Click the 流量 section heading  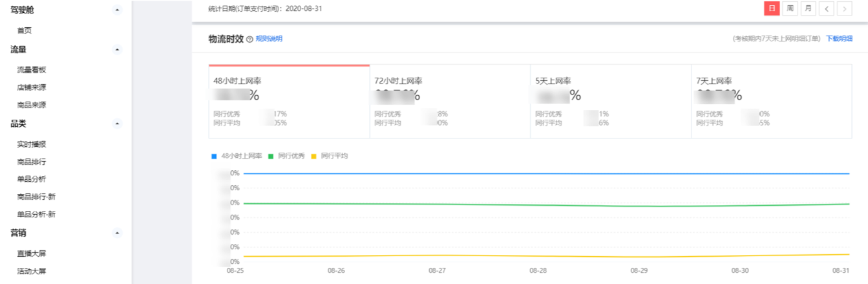[x=18, y=49]
